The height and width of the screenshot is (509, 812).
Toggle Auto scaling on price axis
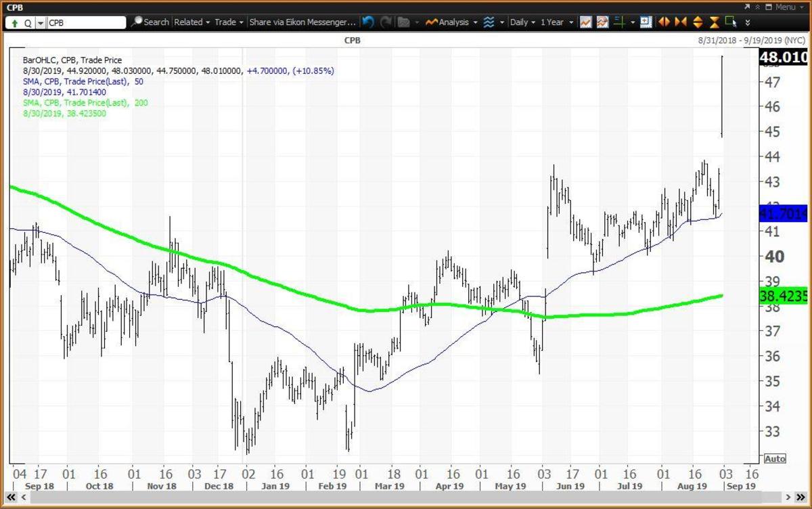pos(775,459)
